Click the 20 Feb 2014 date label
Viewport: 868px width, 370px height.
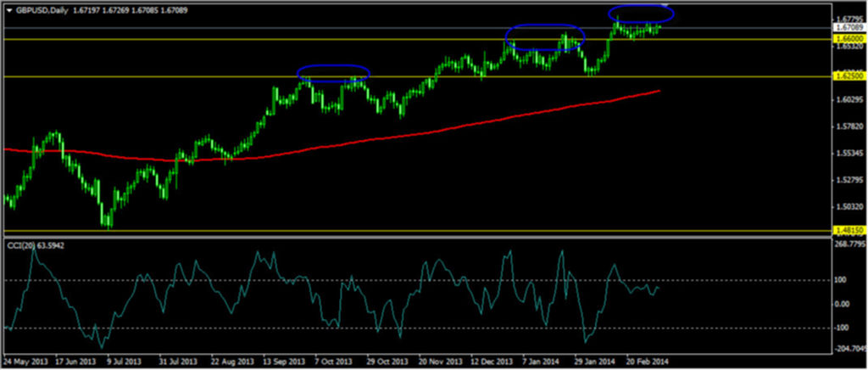tap(648, 361)
